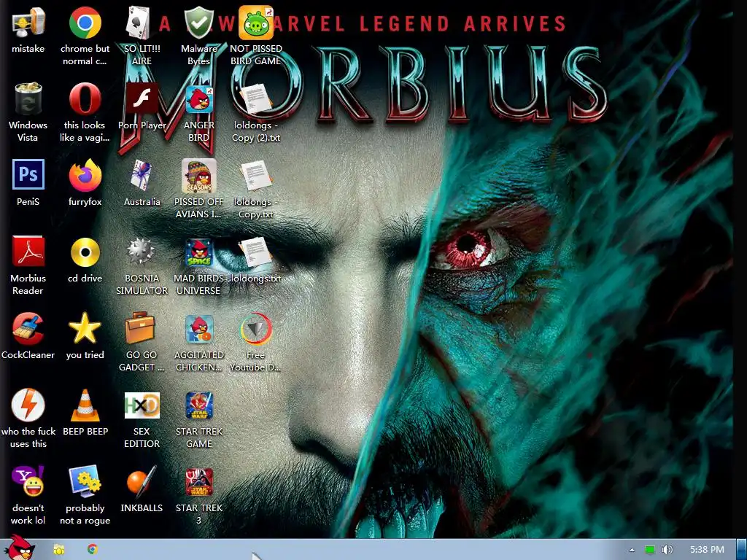Click the 5:38 PM taskbar clock

click(707, 550)
